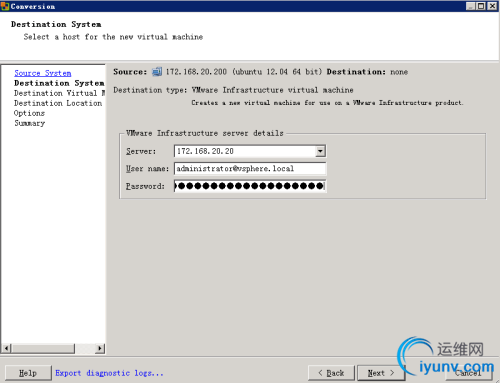Click the sidebar horizontal scrollbar thumb
The width and height of the screenshot is (500, 383).
click(x=43, y=348)
